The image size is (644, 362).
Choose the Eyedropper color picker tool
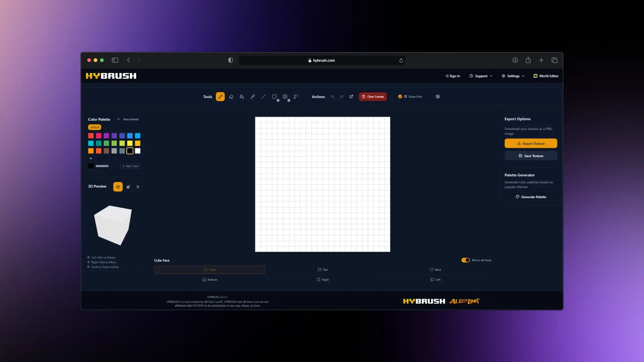click(x=253, y=97)
